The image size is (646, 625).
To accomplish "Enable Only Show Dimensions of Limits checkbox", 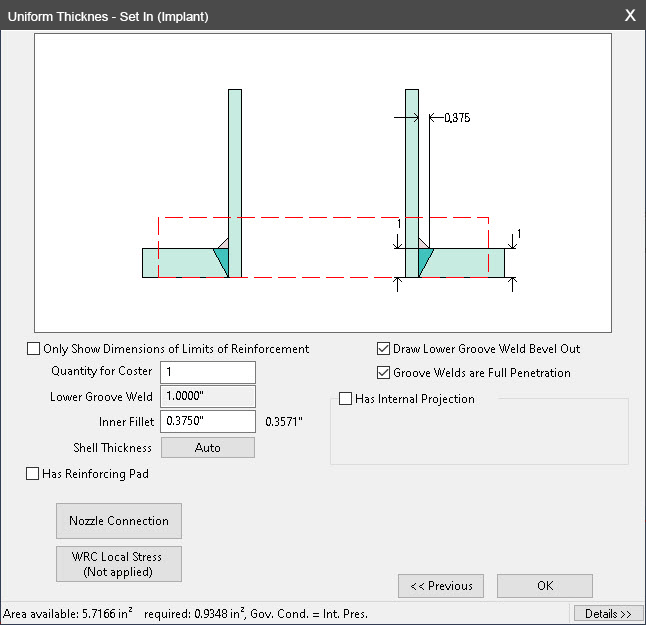I will point(33,349).
